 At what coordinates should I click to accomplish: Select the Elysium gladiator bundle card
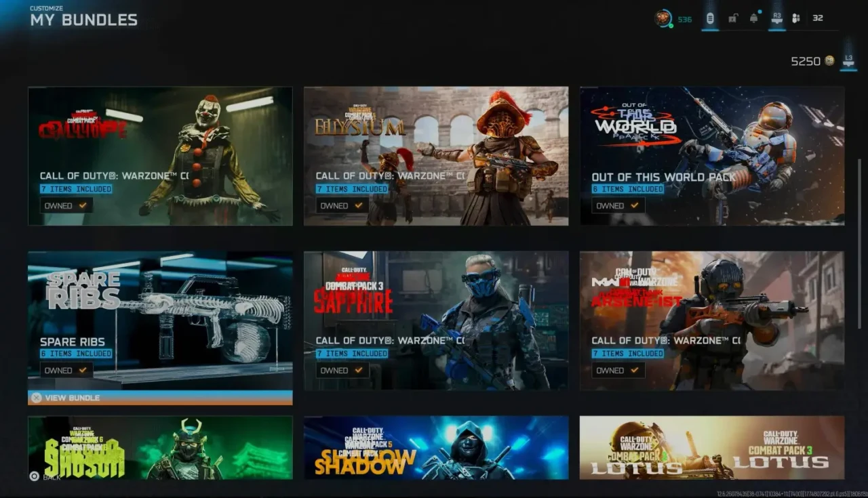[436, 156]
